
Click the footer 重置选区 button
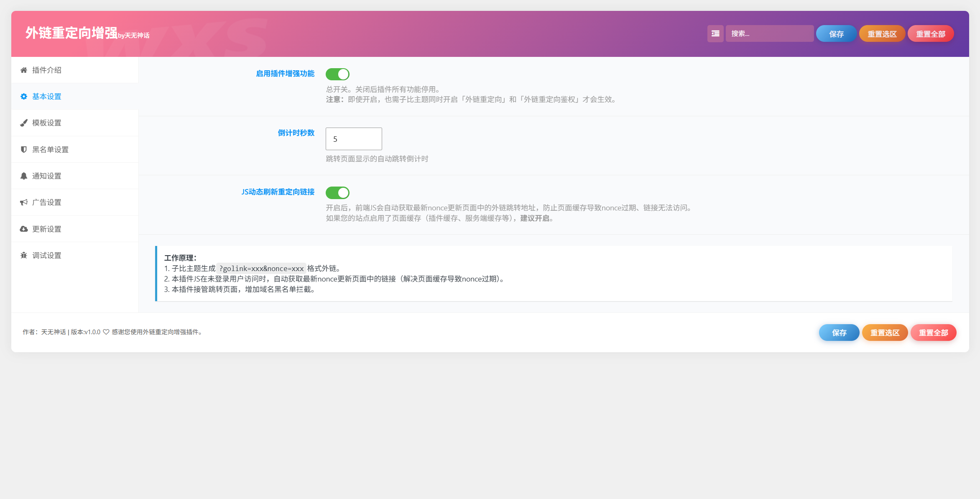pos(885,333)
